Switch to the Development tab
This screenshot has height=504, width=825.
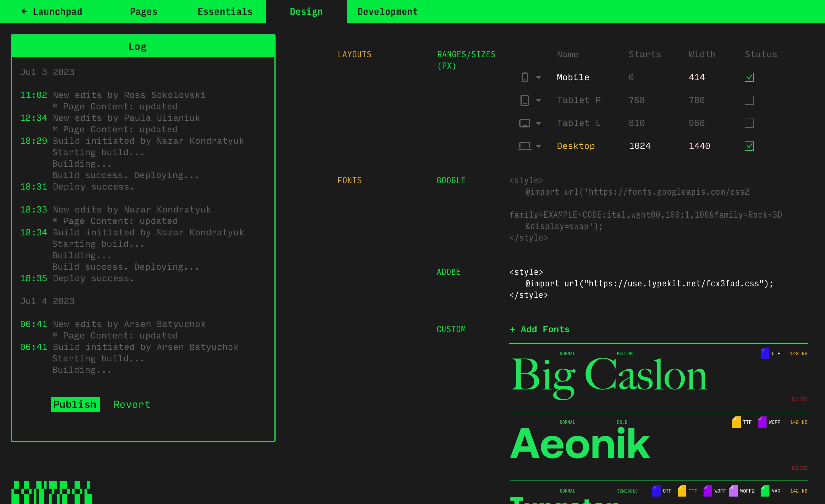[x=387, y=12]
